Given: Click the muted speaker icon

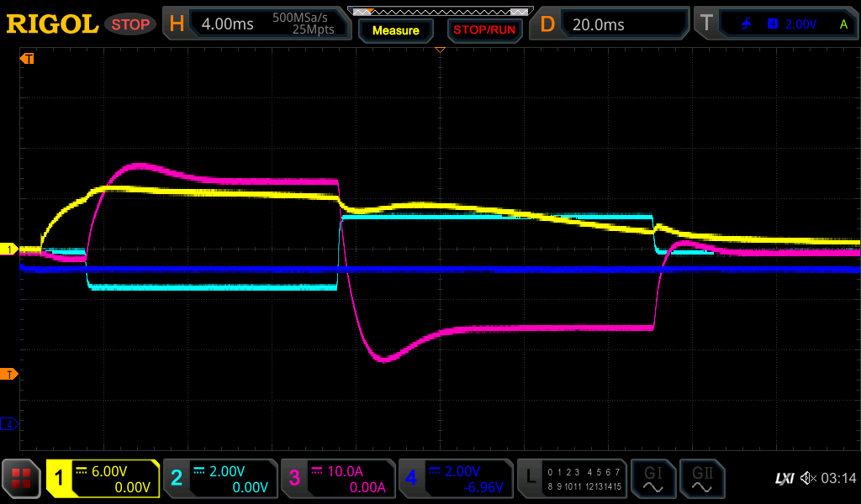Looking at the screenshot, I should [x=808, y=479].
